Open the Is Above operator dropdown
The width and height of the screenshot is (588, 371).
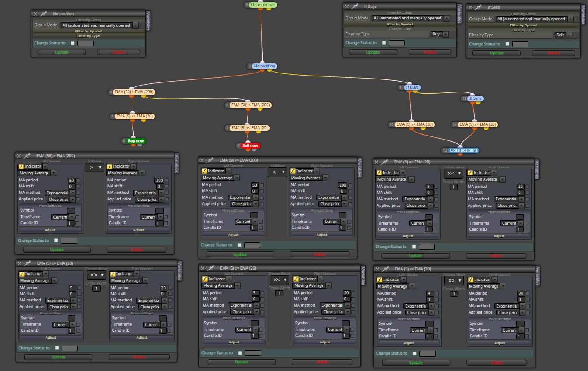[94, 167]
